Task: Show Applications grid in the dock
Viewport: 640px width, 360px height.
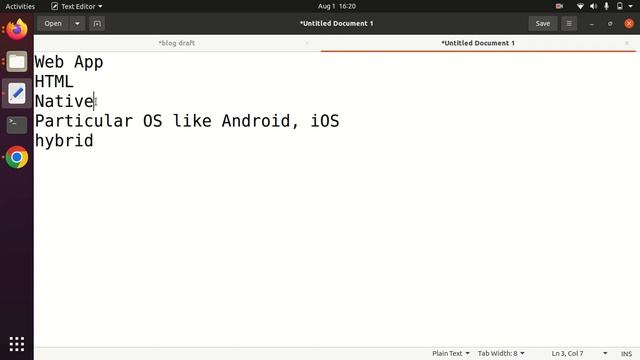Action: pyautogui.click(x=17, y=344)
